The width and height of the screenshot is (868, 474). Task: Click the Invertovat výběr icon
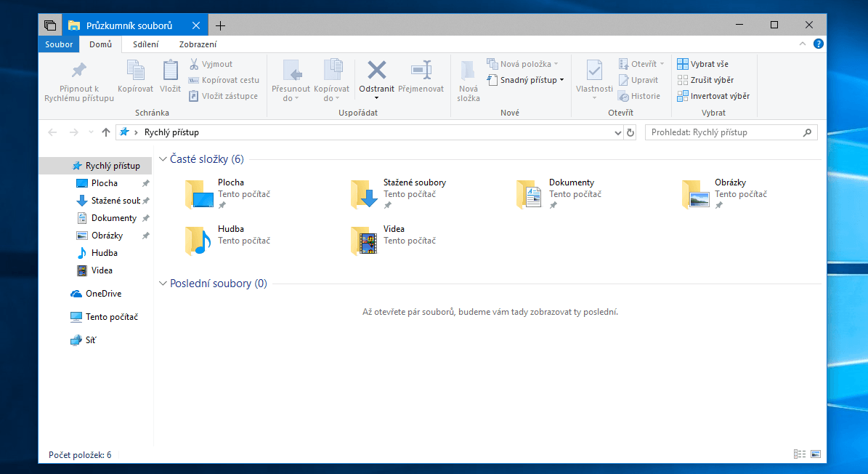click(683, 96)
